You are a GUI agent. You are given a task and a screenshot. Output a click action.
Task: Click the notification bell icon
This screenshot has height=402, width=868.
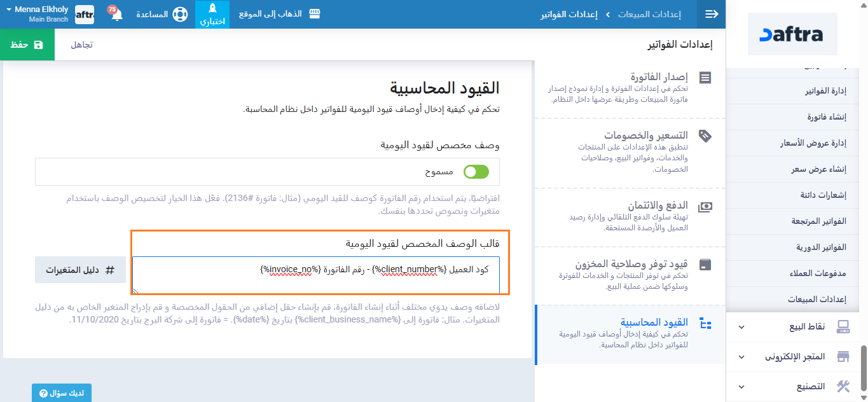pyautogui.click(x=117, y=15)
